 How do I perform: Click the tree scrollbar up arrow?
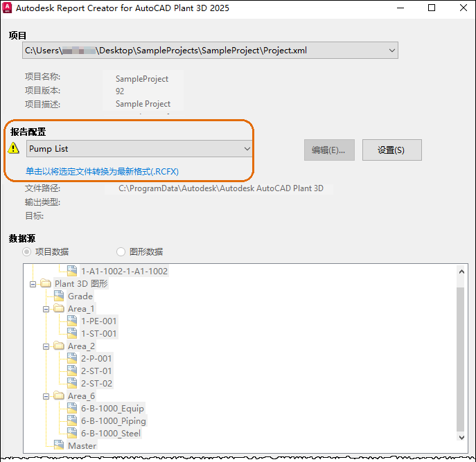point(461,272)
